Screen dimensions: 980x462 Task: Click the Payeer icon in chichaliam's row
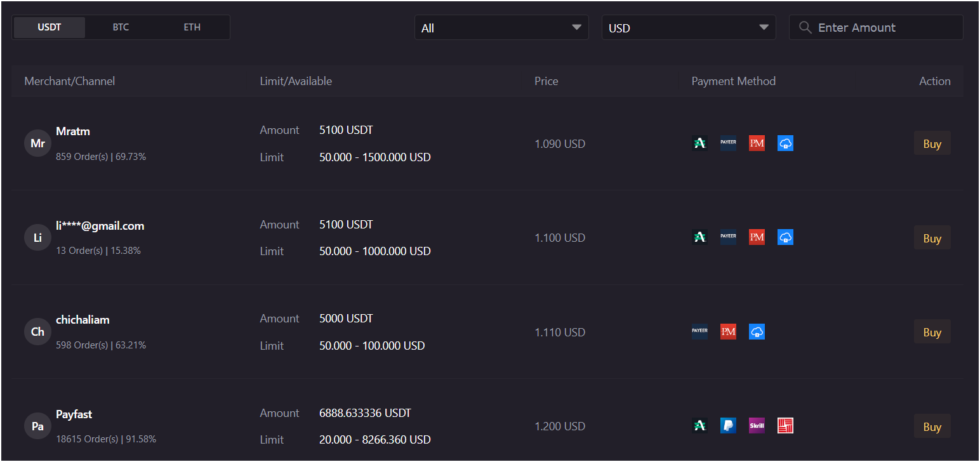(699, 331)
